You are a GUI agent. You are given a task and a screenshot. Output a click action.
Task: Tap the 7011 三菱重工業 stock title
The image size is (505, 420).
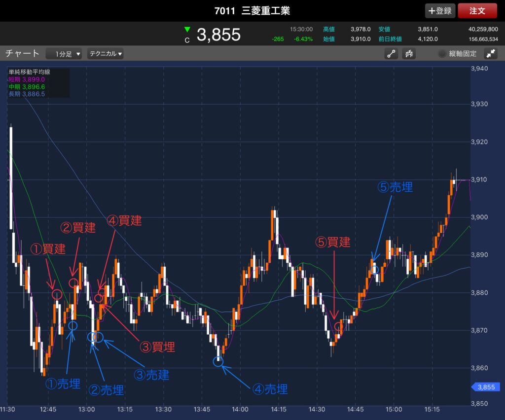click(x=252, y=11)
